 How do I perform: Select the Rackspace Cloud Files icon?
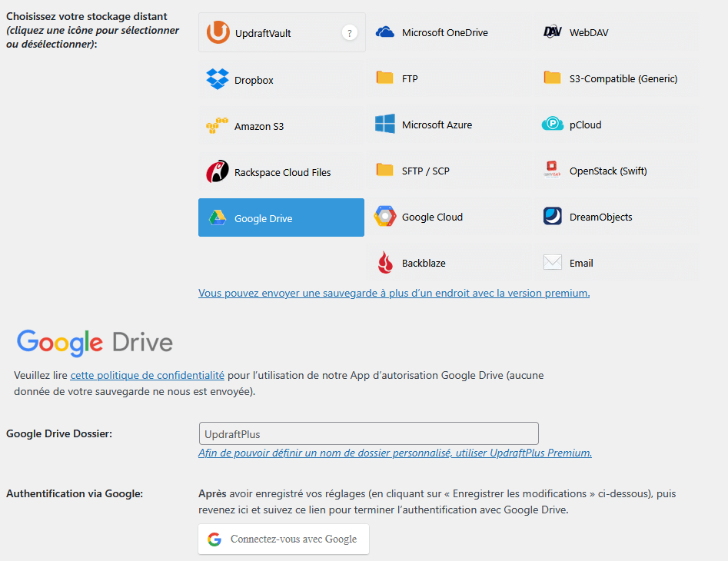tap(218, 171)
